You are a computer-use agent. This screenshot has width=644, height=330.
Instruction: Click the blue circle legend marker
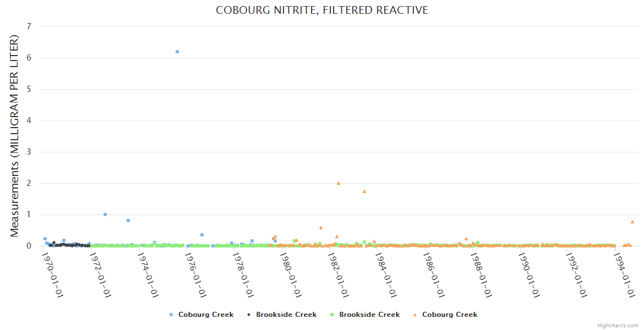[x=171, y=315]
